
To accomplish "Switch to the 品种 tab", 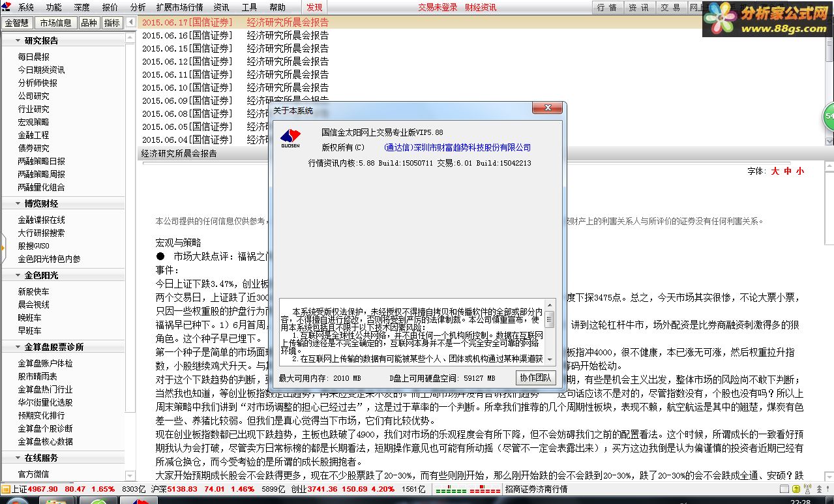I will tap(89, 22).
